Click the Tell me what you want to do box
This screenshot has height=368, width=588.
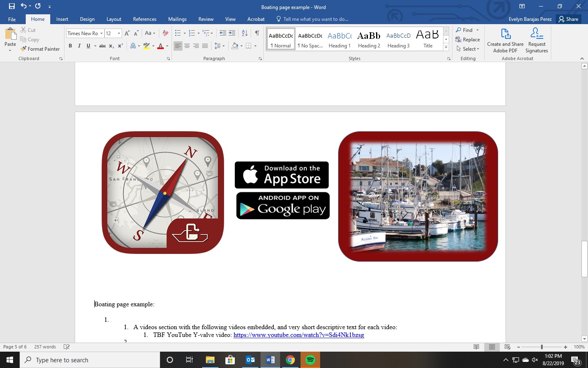(x=312, y=19)
